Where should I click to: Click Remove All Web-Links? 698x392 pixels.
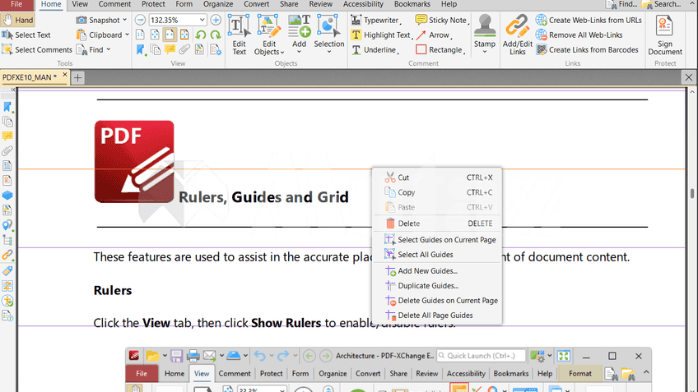579,35
